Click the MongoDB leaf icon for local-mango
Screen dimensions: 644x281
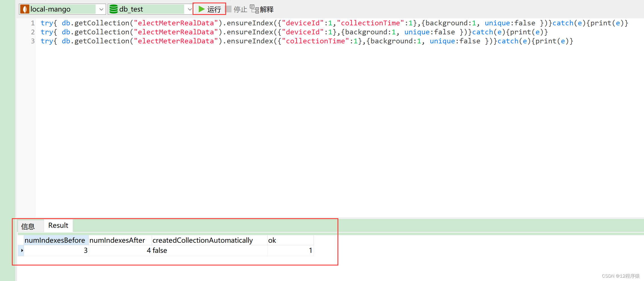click(25, 9)
